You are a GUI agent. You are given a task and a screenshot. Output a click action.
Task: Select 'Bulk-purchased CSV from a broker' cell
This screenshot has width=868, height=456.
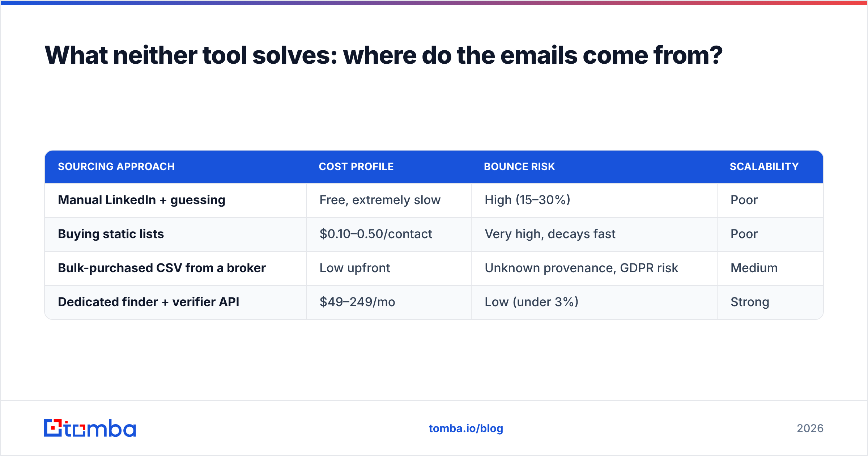(x=175, y=268)
